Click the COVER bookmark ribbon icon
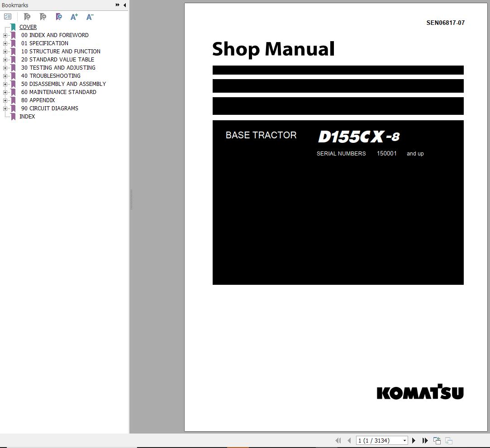The image size is (490, 448). click(13, 27)
